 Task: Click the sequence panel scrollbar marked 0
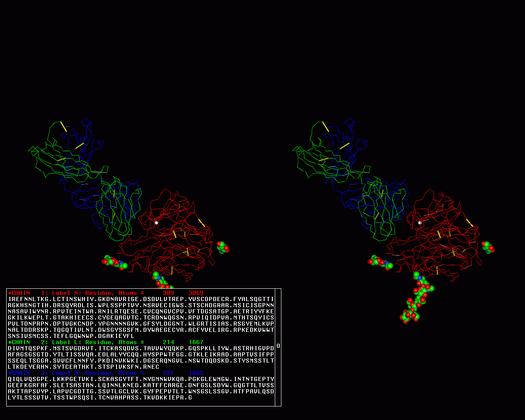[278, 346]
